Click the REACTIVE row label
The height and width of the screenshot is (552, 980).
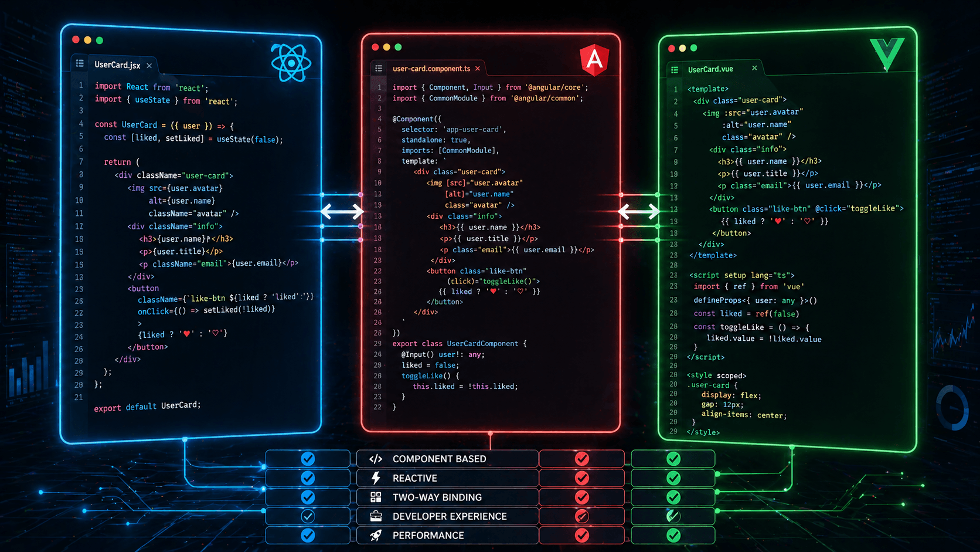414,478
